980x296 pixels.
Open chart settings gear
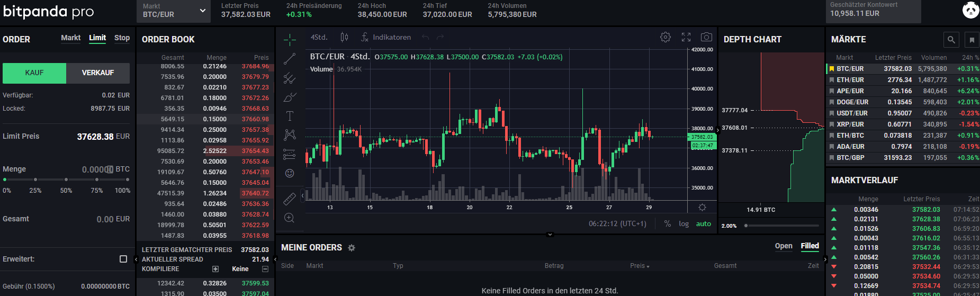click(666, 37)
